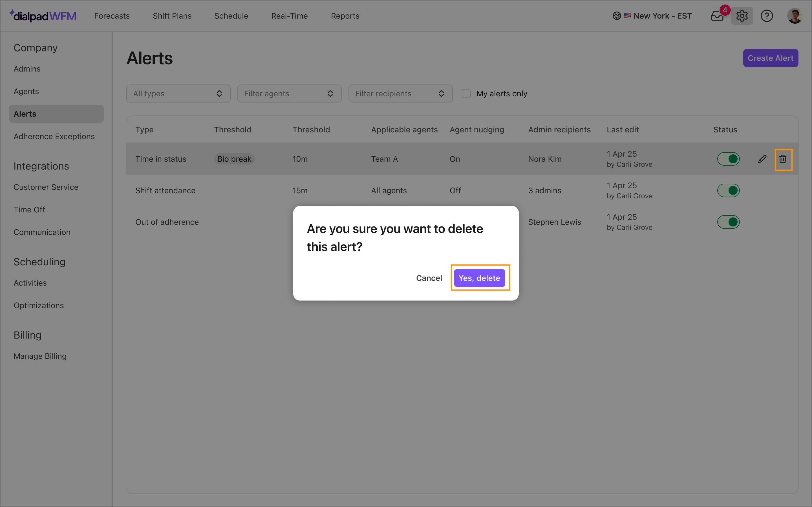The height and width of the screenshot is (507, 812).
Task: Check the My alerts only checkbox
Action: [466, 94]
